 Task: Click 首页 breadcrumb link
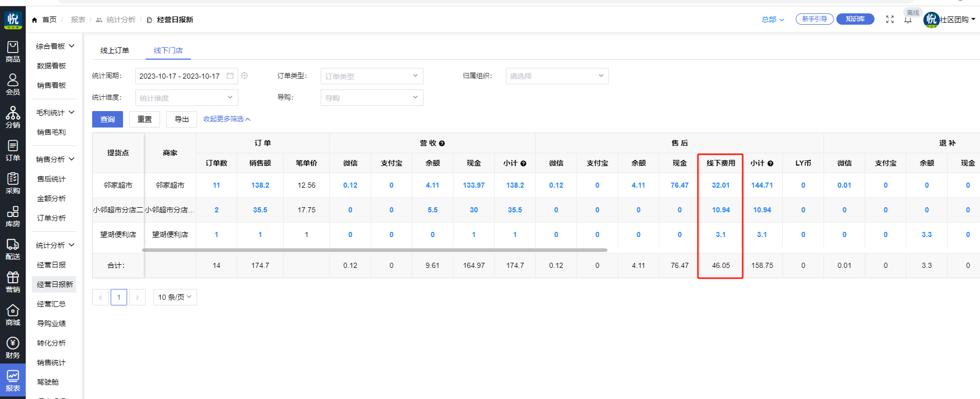[x=49, y=20]
